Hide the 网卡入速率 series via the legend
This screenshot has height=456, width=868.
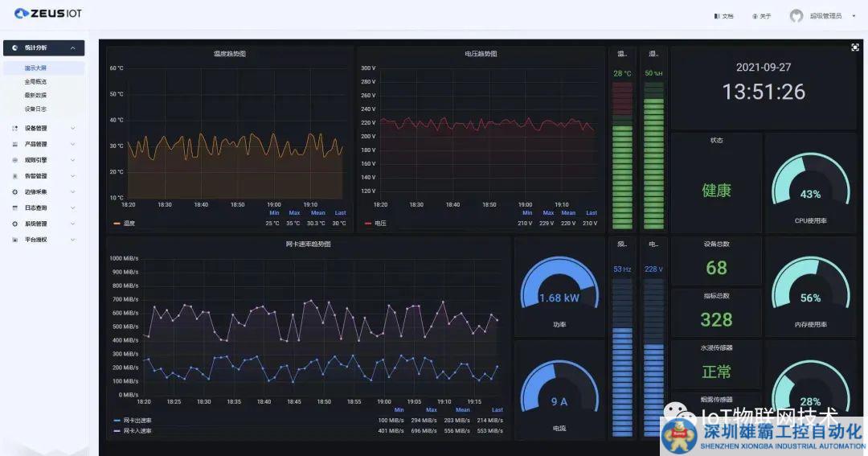[137, 431]
